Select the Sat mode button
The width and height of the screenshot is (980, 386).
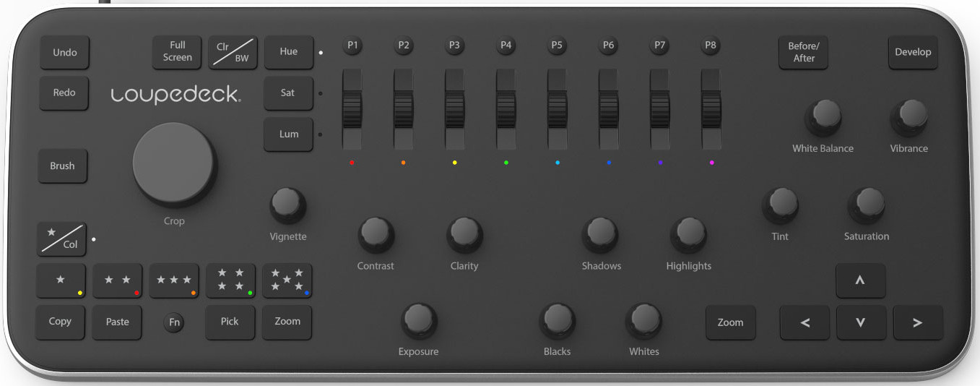pos(288,93)
